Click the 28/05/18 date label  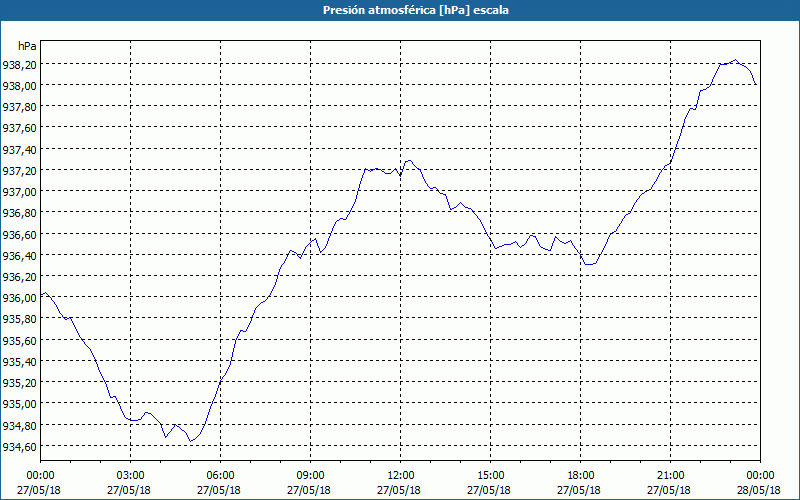760,490
